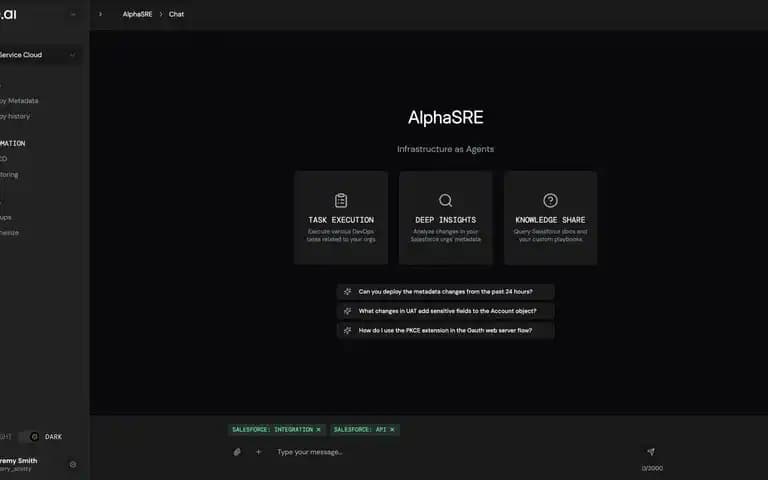Click sparkle icon on deploy metadata suggestion
This screenshot has width=768, height=480.
347,291
